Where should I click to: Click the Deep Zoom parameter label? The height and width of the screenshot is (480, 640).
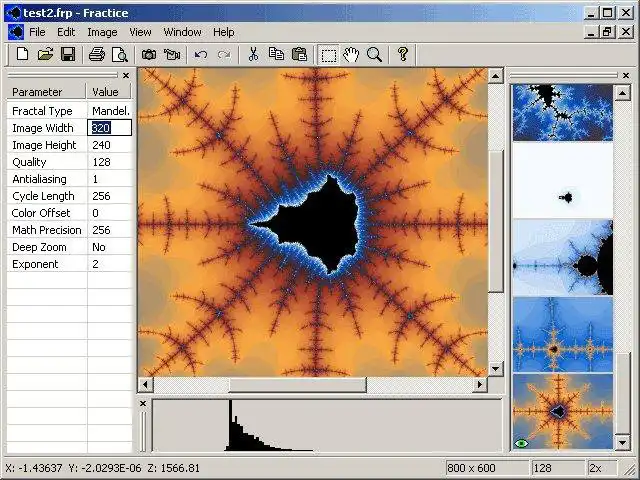(x=39, y=247)
